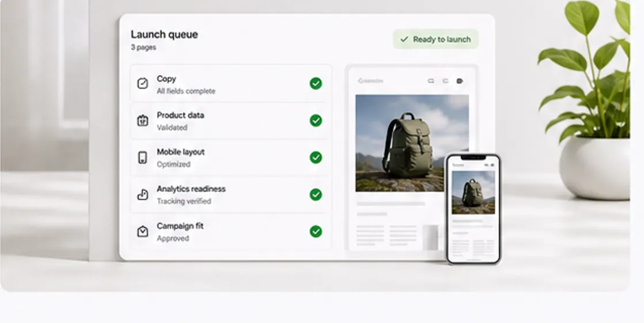Click the Product data calendar icon
This screenshot has width=644, height=323.
142,121
